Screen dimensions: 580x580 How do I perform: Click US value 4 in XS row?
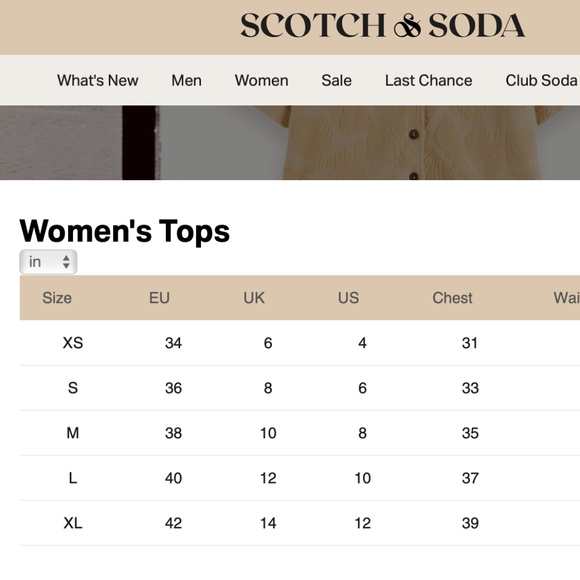click(x=362, y=343)
